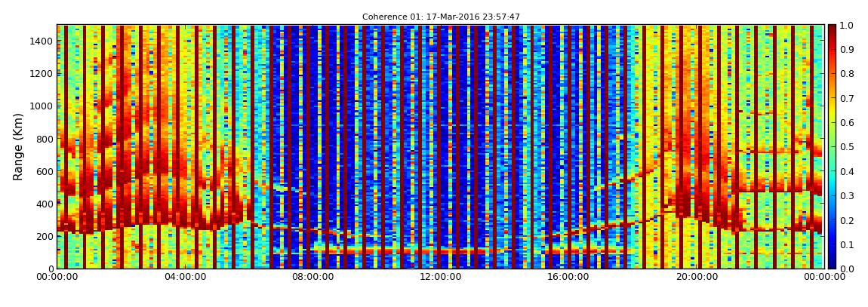Click the 400 range tick label
This screenshot has width=868, height=307.
[45, 204]
